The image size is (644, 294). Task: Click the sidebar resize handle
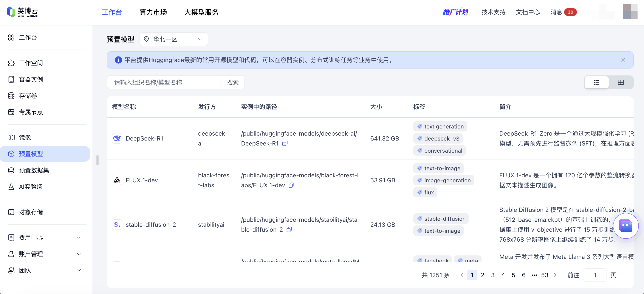pyautogui.click(x=98, y=160)
